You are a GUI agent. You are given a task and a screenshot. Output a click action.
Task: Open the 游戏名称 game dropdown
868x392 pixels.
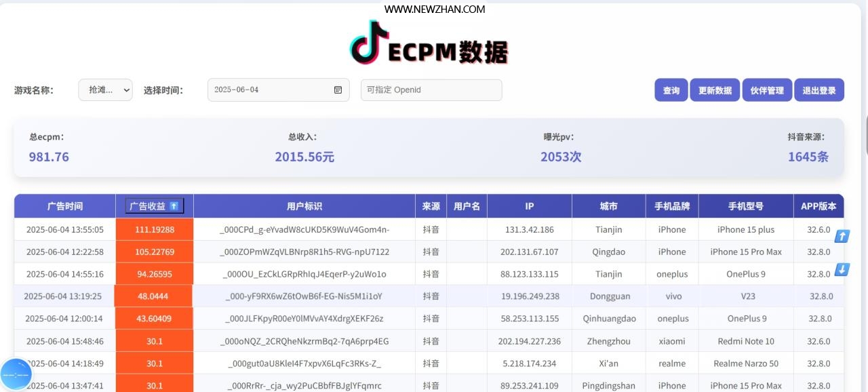pos(106,90)
